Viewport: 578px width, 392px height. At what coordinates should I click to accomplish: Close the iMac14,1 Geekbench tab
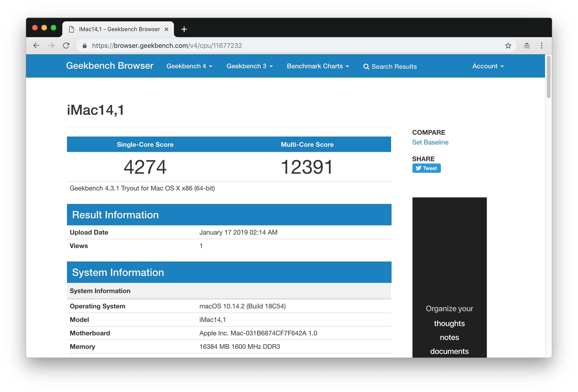click(166, 29)
